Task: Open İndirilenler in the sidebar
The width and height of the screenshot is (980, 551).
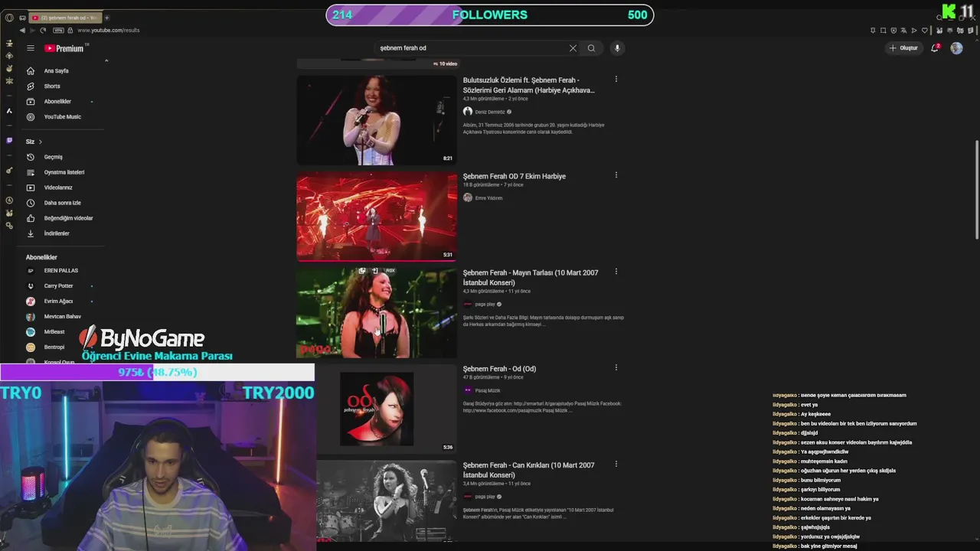Action: [x=57, y=233]
